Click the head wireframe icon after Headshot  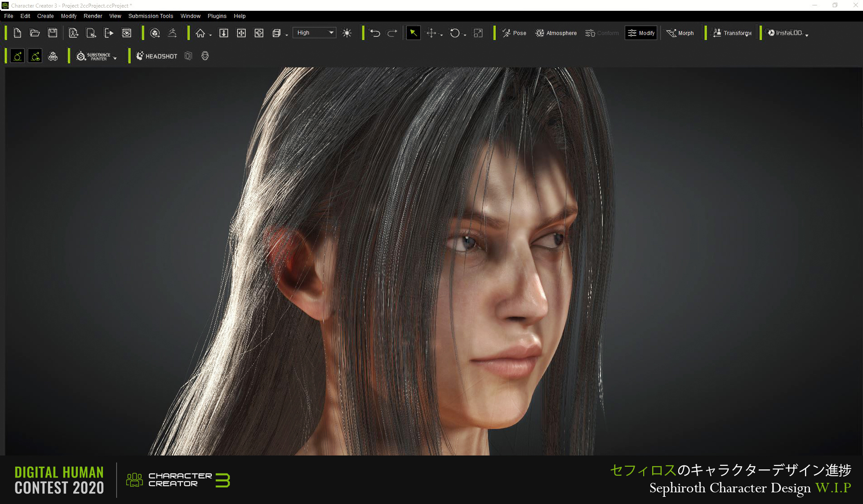205,56
